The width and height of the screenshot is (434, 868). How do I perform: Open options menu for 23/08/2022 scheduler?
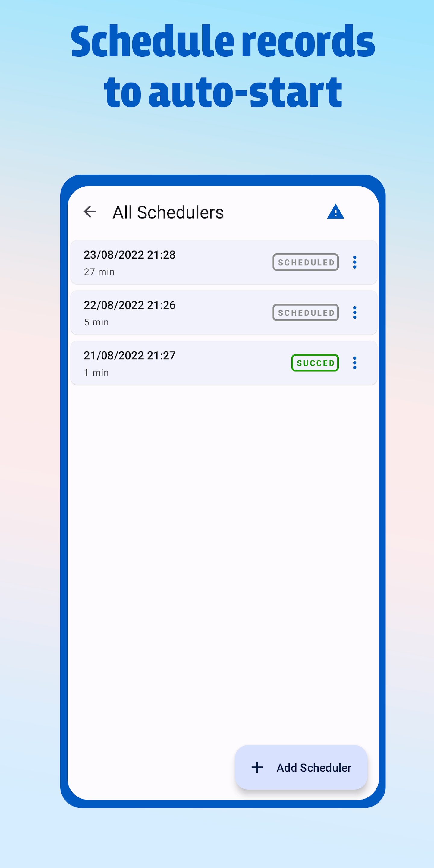coord(354,262)
